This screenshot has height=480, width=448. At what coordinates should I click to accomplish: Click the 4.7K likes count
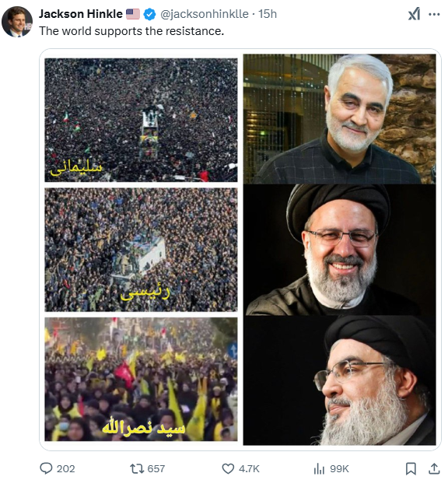[x=249, y=468]
